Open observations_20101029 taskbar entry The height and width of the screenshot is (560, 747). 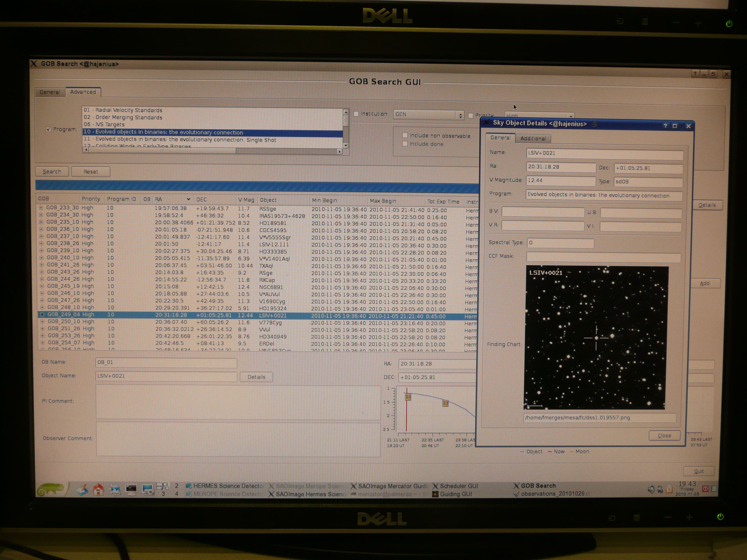(552, 494)
